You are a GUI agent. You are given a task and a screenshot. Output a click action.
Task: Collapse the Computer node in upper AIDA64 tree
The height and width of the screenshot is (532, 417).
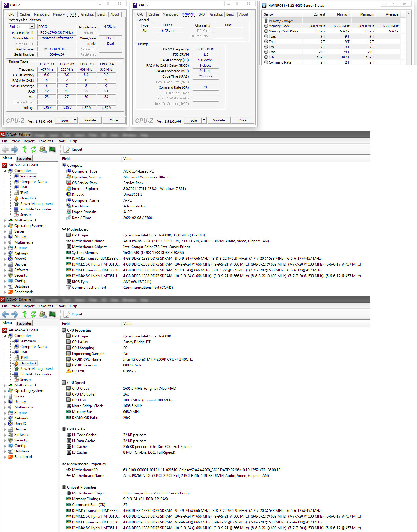(x=5, y=171)
